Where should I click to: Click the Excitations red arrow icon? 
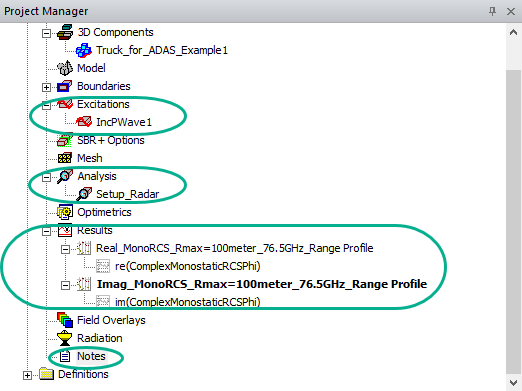click(65, 104)
